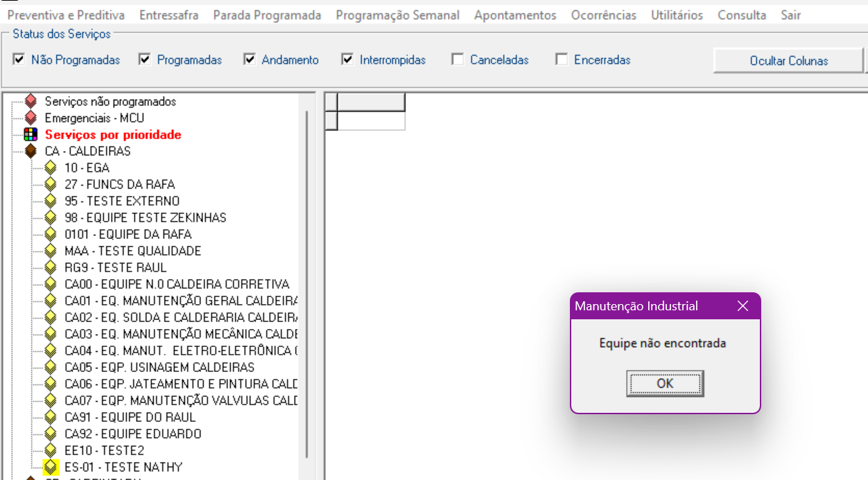Select the CA92 - EQUIPE EDUARDO label
868x480 pixels.
coord(133,434)
